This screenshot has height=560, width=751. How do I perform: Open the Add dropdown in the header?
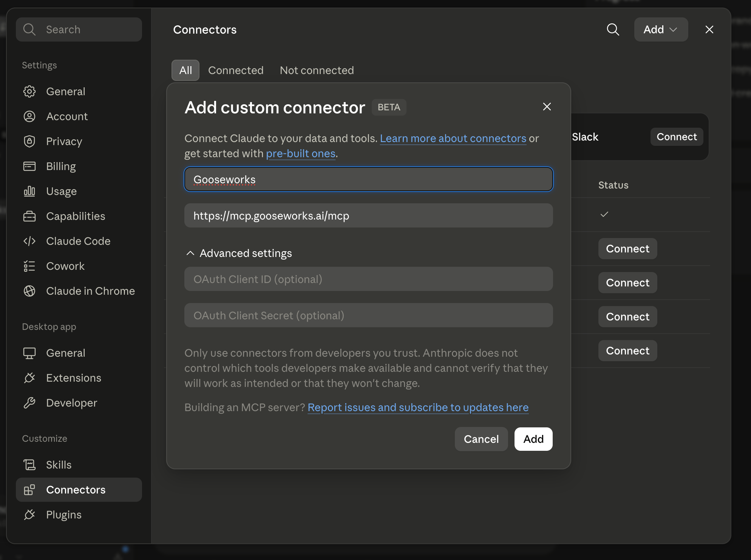(x=661, y=29)
